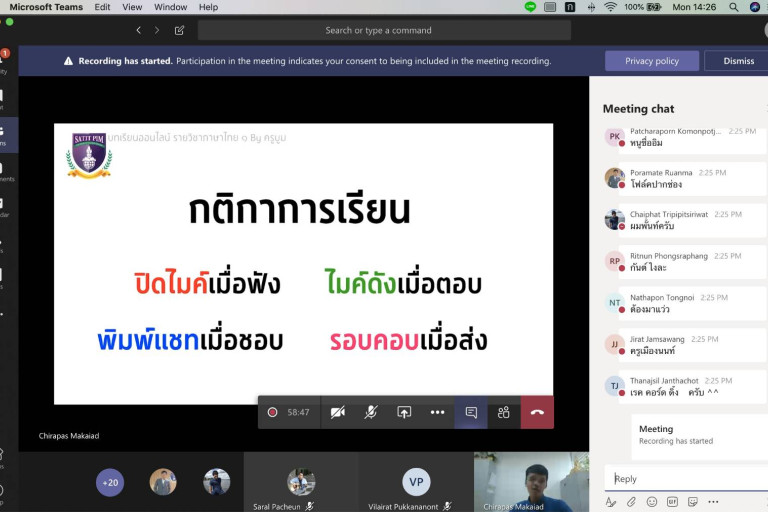Screen dimensions: 768x512
Task: Open the Edit menu in menu bar
Action: (x=103, y=7)
